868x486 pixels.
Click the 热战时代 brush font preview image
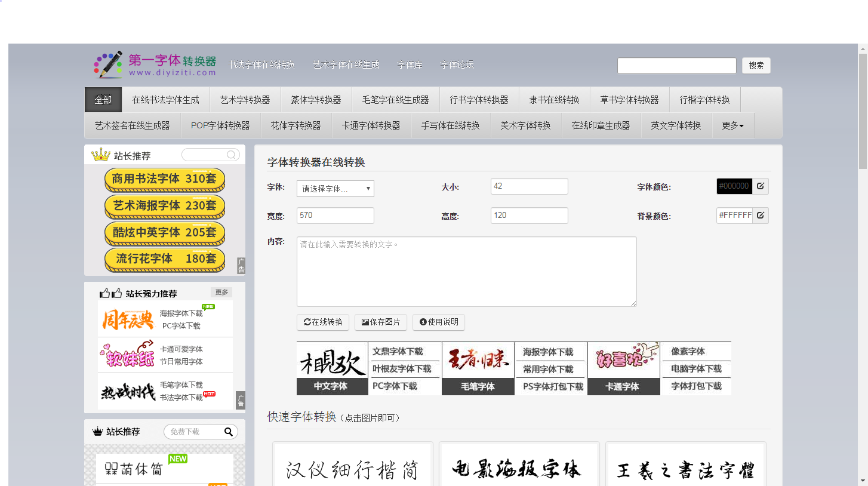tap(127, 391)
